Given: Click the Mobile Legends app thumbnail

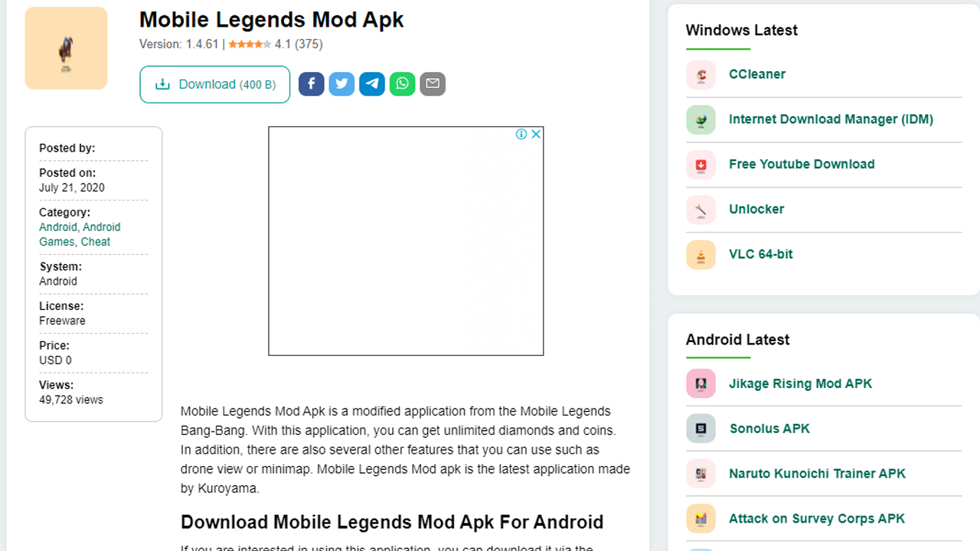Looking at the screenshot, I should point(66,48).
